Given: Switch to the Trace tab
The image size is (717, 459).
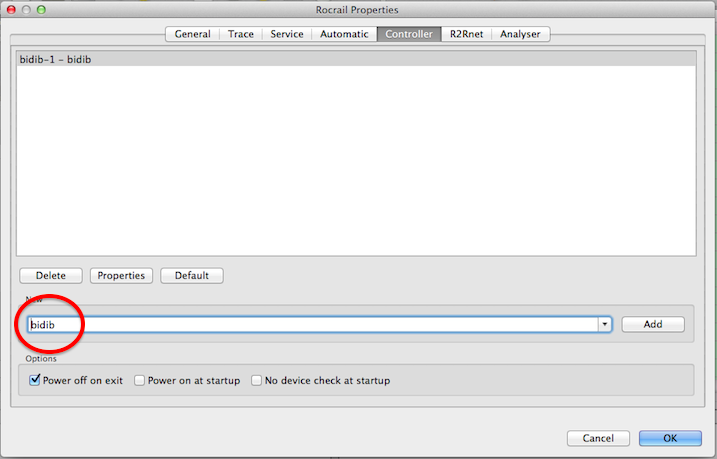Looking at the screenshot, I should pyautogui.click(x=240, y=34).
